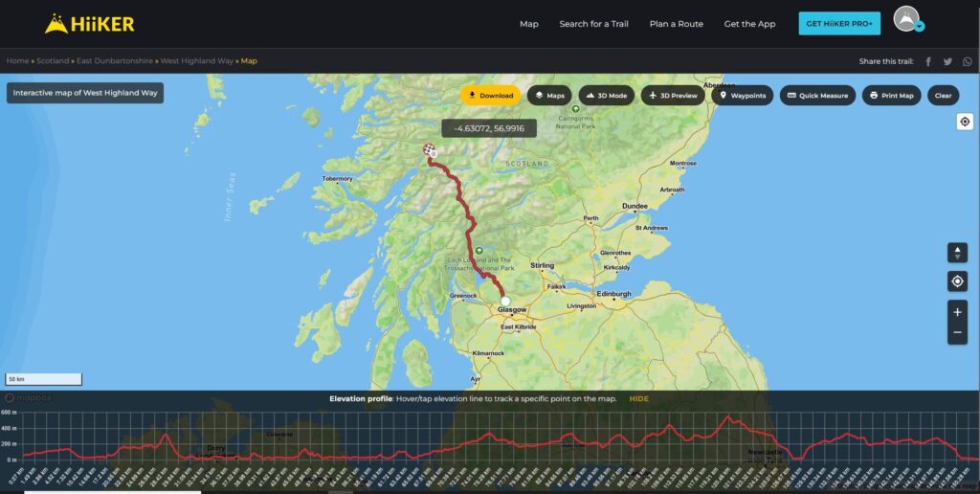Click GET HiiKER PRO+ button
This screenshot has height=494, width=980.
pyautogui.click(x=839, y=24)
